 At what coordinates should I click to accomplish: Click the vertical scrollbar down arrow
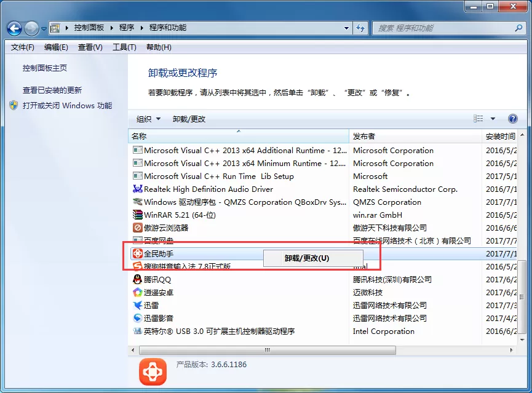[x=522, y=339]
